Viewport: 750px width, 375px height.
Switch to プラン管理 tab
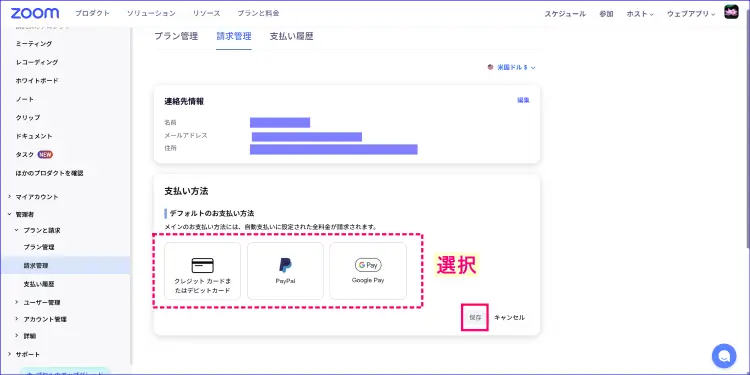pos(176,36)
